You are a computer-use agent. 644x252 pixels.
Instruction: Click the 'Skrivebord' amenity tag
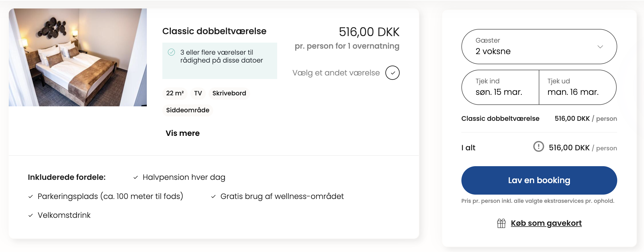(x=229, y=93)
